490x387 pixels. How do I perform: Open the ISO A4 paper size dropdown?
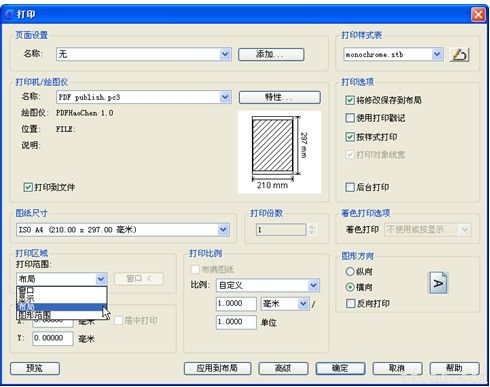click(x=223, y=230)
